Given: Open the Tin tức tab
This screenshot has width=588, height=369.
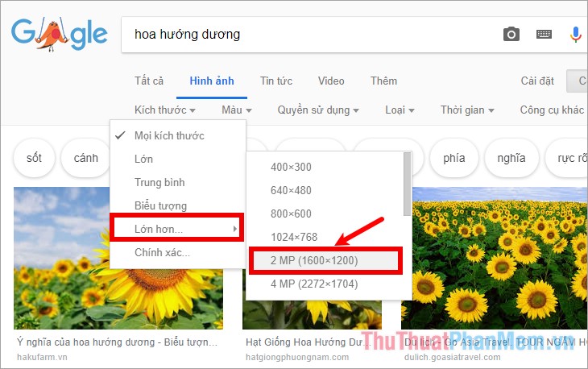Looking at the screenshot, I should [x=276, y=81].
